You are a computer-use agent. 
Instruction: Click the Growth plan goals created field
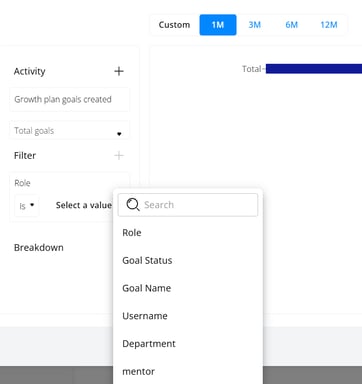69,99
